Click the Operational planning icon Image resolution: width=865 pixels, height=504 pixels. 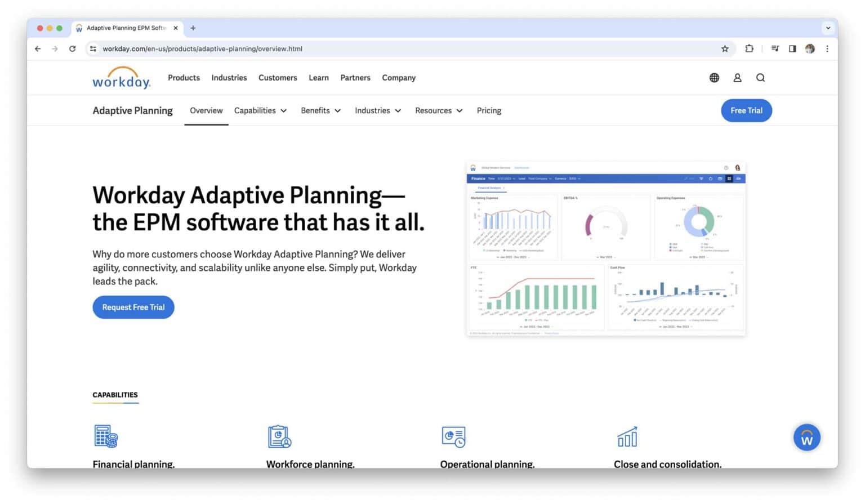(x=453, y=436)
